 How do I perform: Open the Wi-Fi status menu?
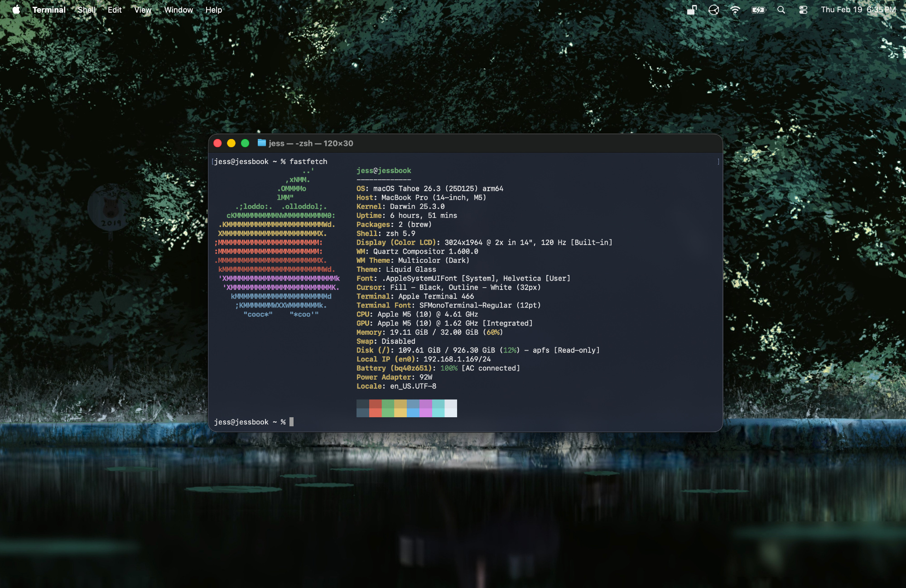(x=735, y=10)
